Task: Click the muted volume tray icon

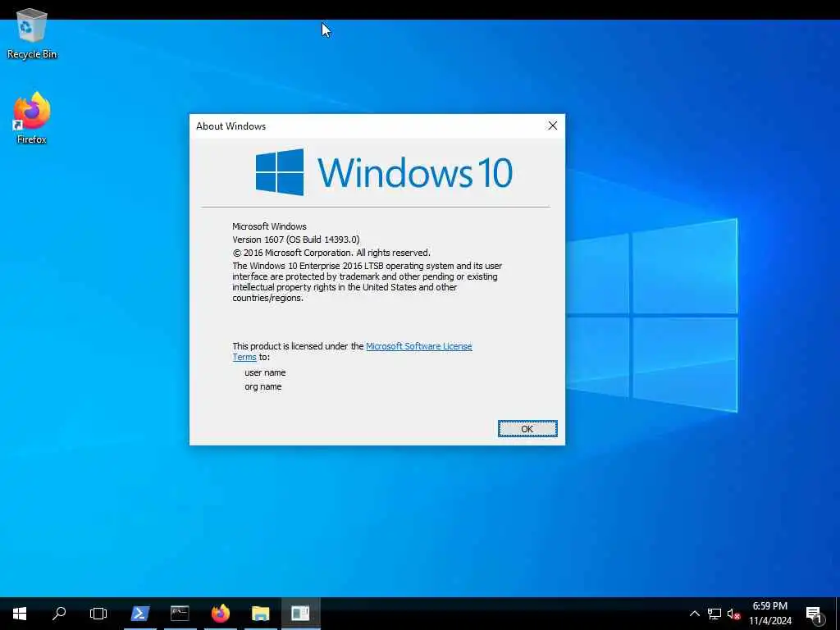Action: point(733,614)
